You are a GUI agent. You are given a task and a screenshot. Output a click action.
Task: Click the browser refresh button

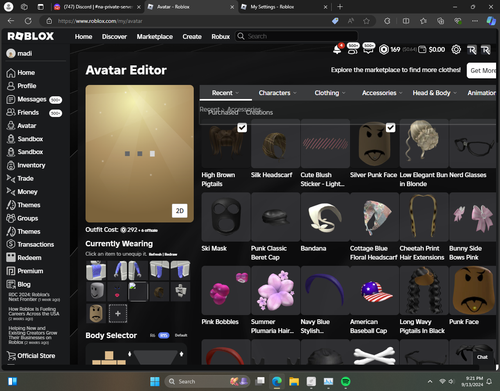click(28, 21)
